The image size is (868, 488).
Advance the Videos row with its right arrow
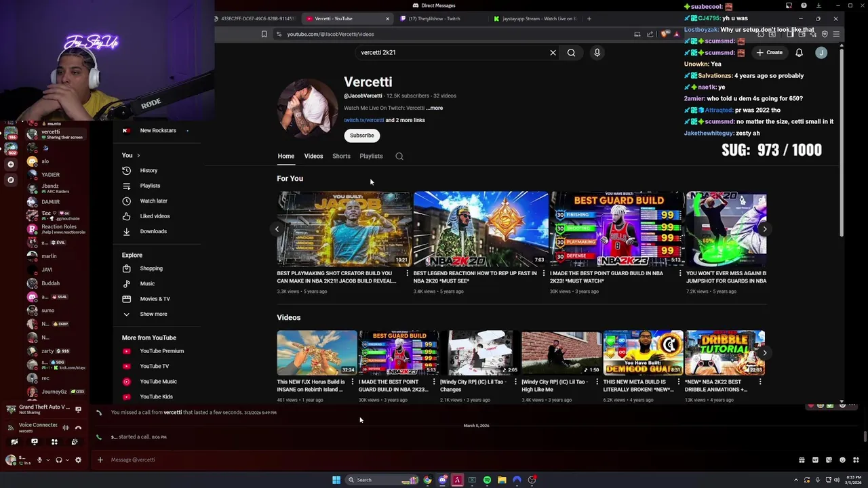pyautogui.click(x=764, y=352)
